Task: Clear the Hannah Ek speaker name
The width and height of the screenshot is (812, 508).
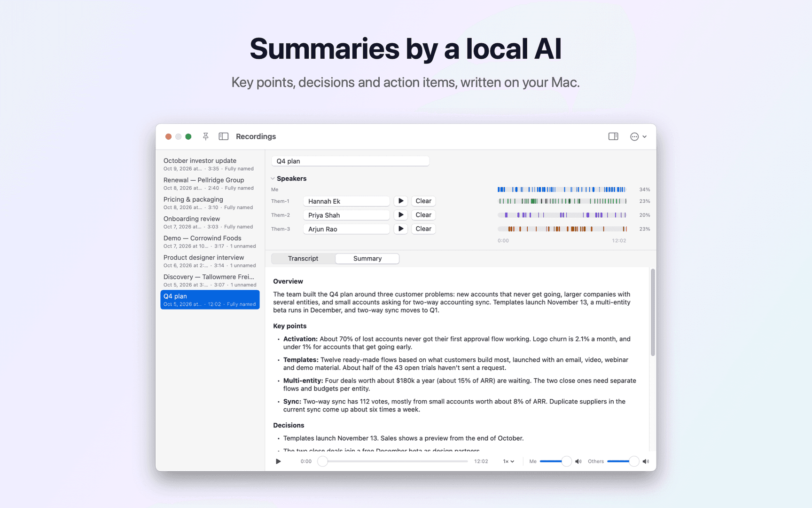Action: tap(423, 201)
